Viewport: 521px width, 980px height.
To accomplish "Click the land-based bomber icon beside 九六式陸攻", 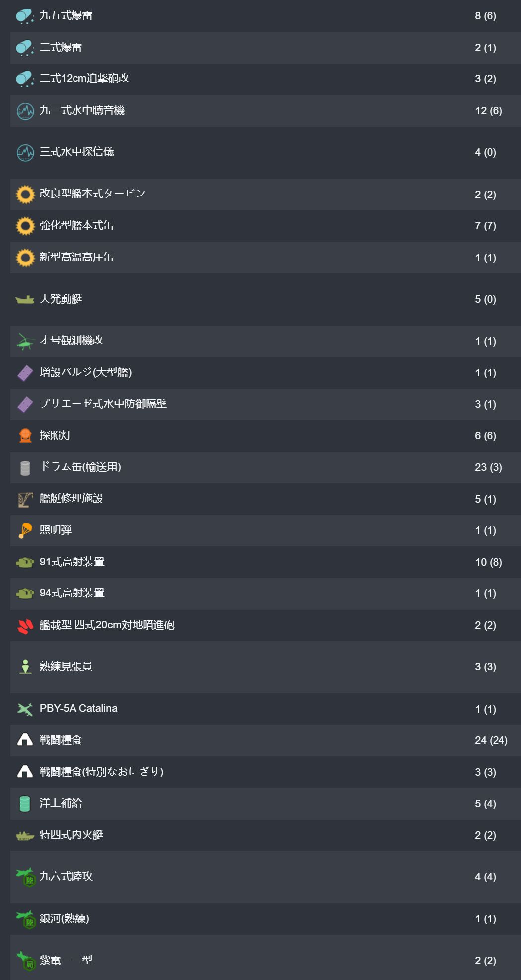I will point(25,877).
